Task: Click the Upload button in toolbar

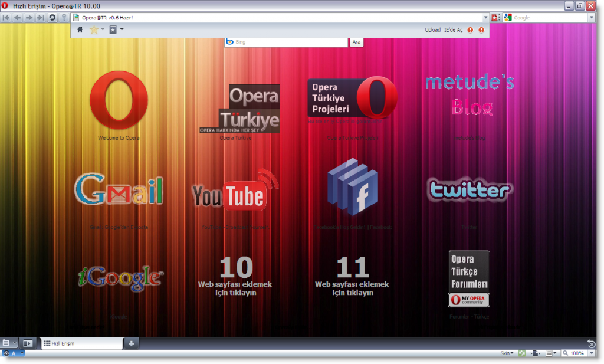Action: point(432,29)
